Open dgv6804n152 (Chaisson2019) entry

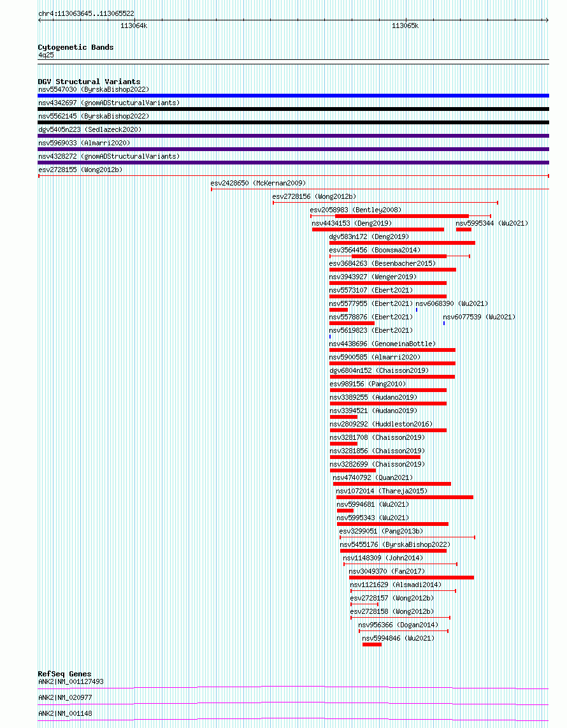(379, 371)
